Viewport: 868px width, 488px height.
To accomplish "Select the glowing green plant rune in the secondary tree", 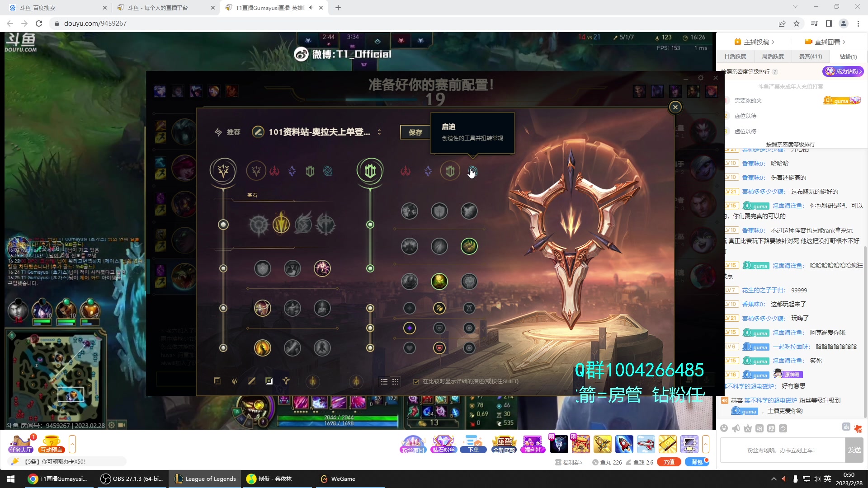I will pyautogui.click(x=439, y=282).
